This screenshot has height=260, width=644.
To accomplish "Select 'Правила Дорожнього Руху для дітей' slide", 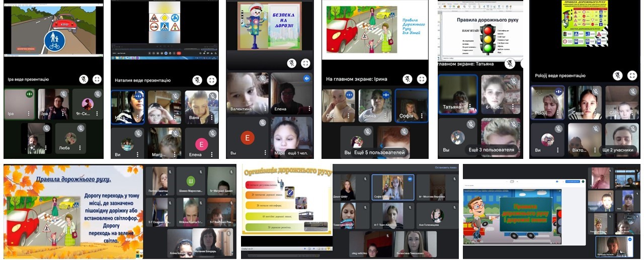I will point(375,31).
